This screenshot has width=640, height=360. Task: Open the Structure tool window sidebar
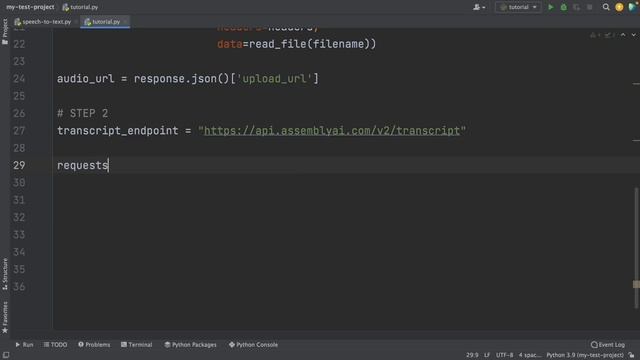(x=5, y=273)
